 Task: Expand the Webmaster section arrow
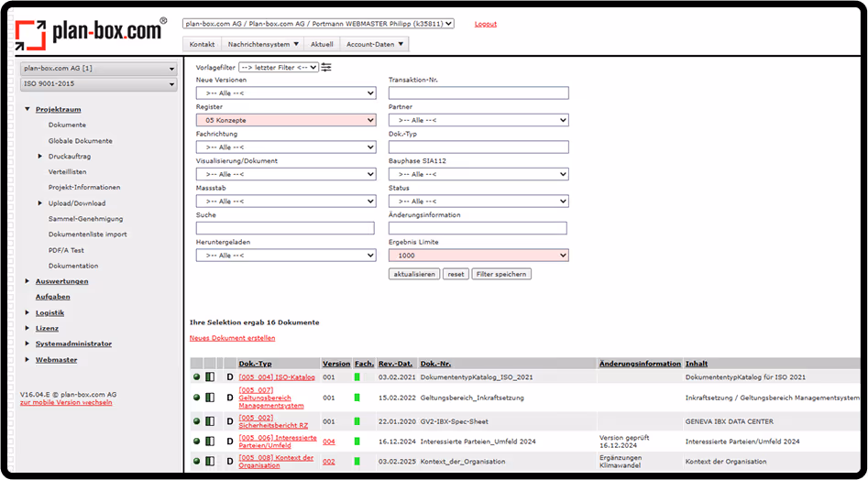27,359
